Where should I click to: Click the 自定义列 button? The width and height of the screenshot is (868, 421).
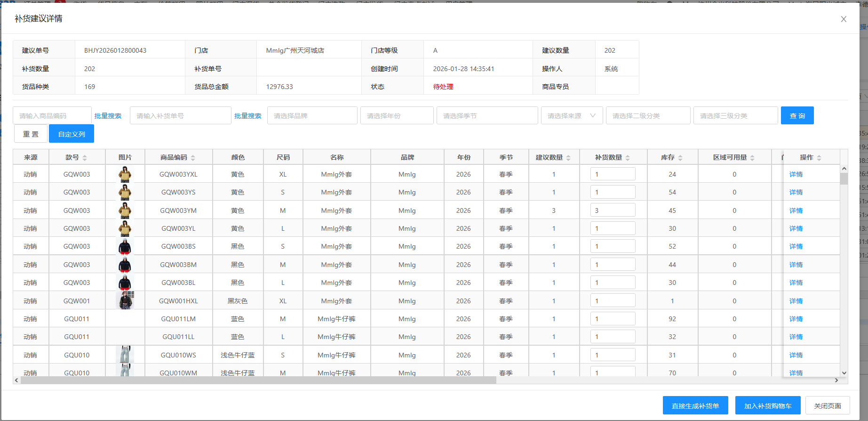click(72, 134)
